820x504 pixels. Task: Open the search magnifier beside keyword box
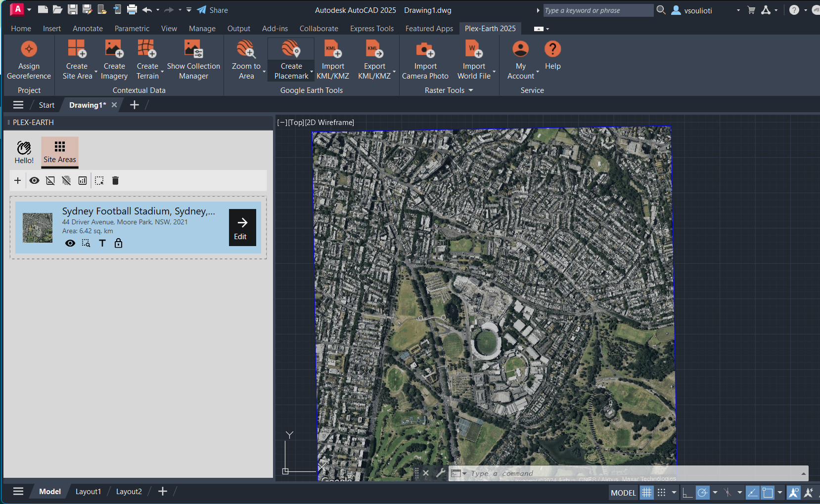661,10
